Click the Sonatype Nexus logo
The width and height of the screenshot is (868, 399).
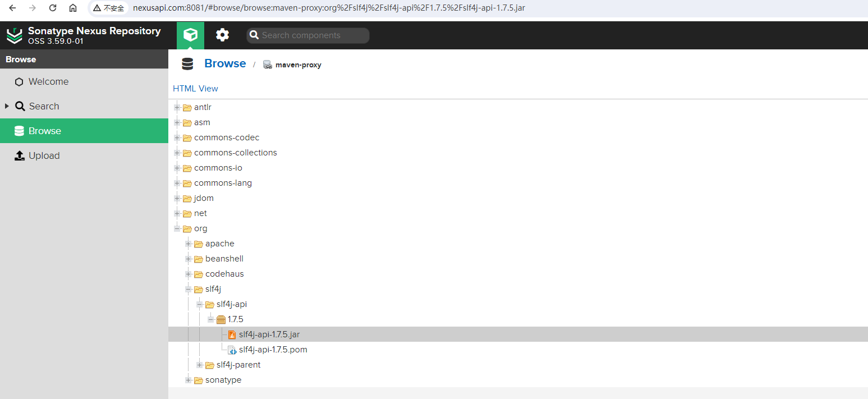[x=15, y=35]
